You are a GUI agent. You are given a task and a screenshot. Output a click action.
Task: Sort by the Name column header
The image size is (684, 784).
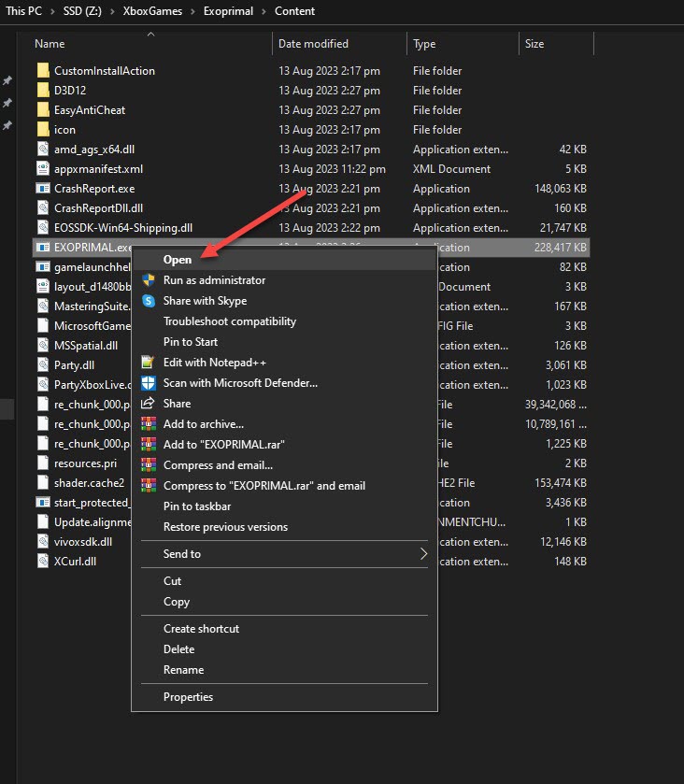[x=151, y=44]
